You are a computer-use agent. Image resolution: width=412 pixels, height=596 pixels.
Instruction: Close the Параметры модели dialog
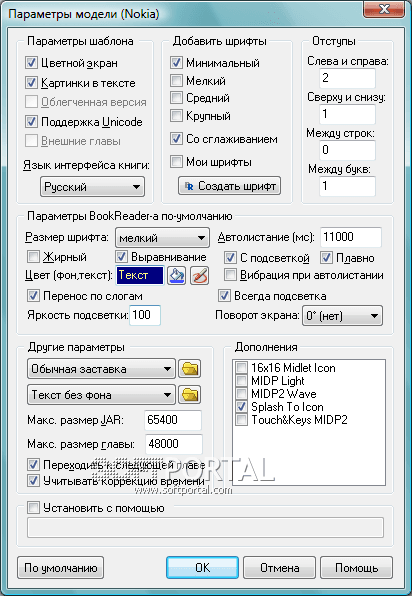pyautogui.click(x=385, y=9)
